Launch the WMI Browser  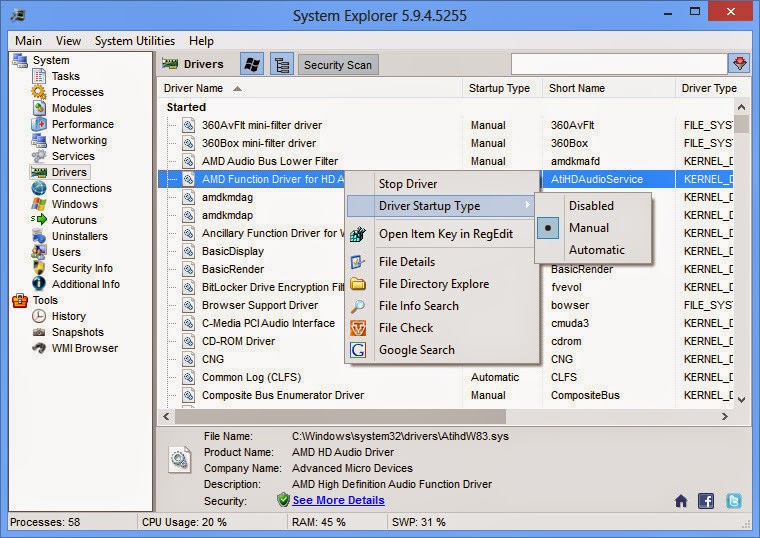(x=85, y=348)
